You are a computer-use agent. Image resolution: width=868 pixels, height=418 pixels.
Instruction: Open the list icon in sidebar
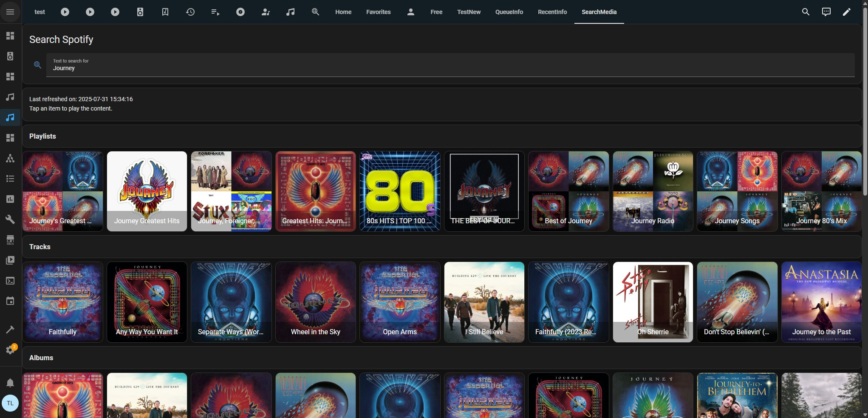coord(10,179)
